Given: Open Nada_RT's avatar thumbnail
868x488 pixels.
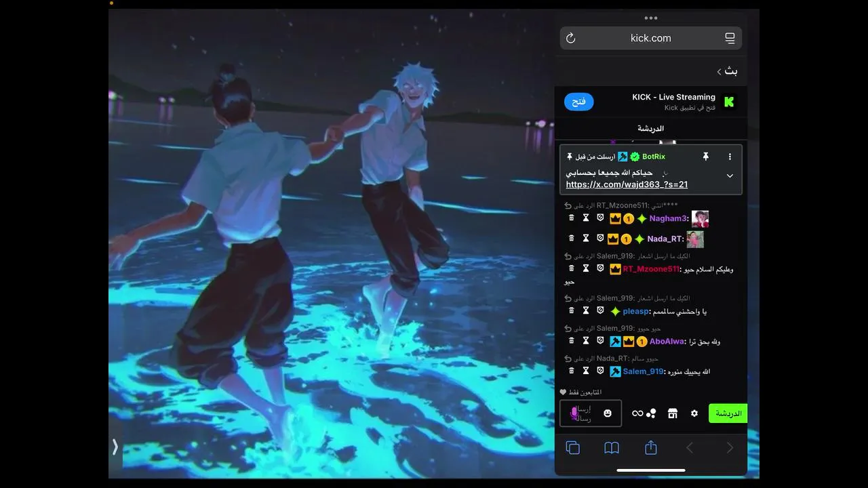Looking at the screenshot, I should (x=695, y=239).
